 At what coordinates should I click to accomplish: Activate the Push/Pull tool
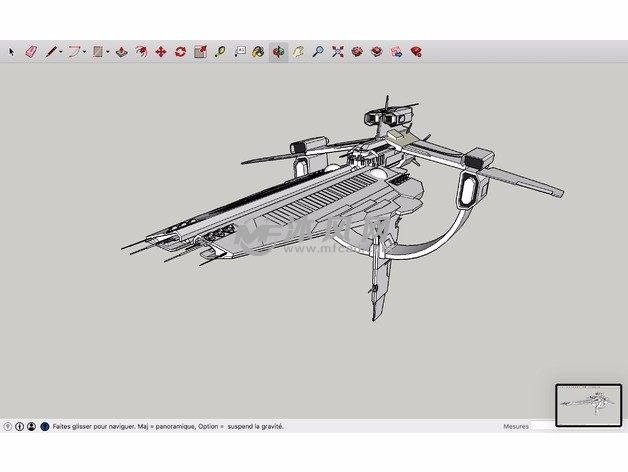coord(121,51)
